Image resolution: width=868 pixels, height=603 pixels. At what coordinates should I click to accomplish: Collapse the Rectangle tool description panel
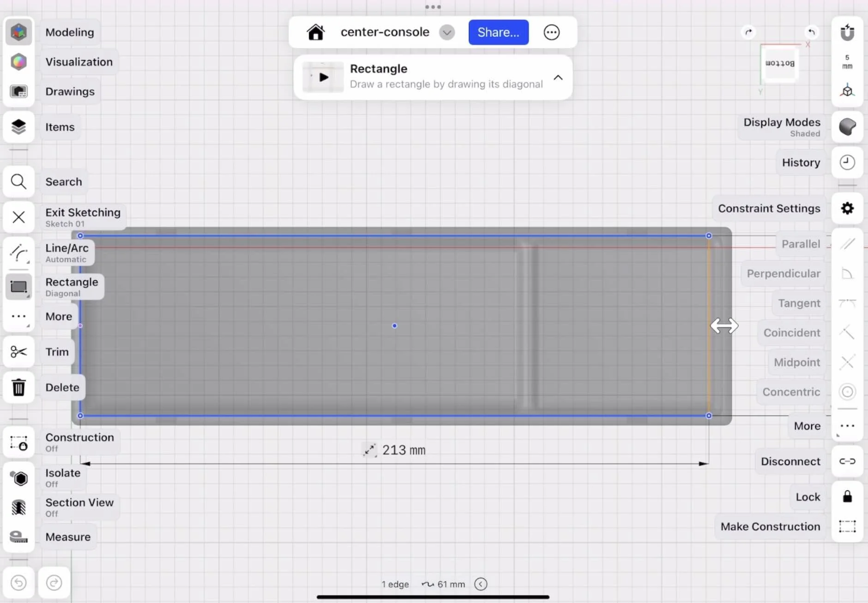pyautogui.click(x=557, y=78)
